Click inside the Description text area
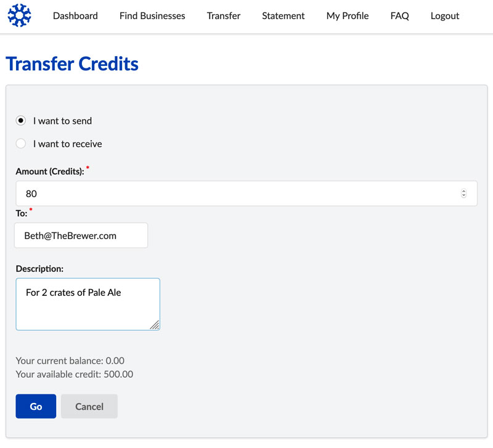The image size is (493, 448). [88, 304]
